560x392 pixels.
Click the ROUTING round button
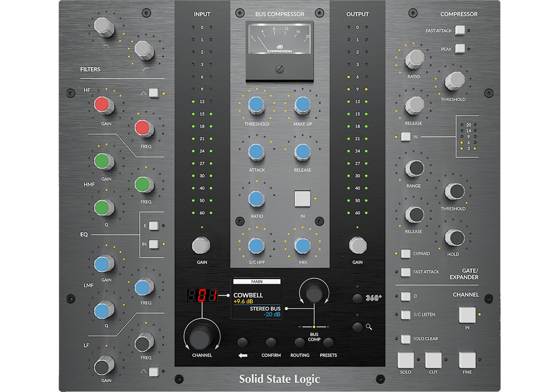click(x=300, y=343)
